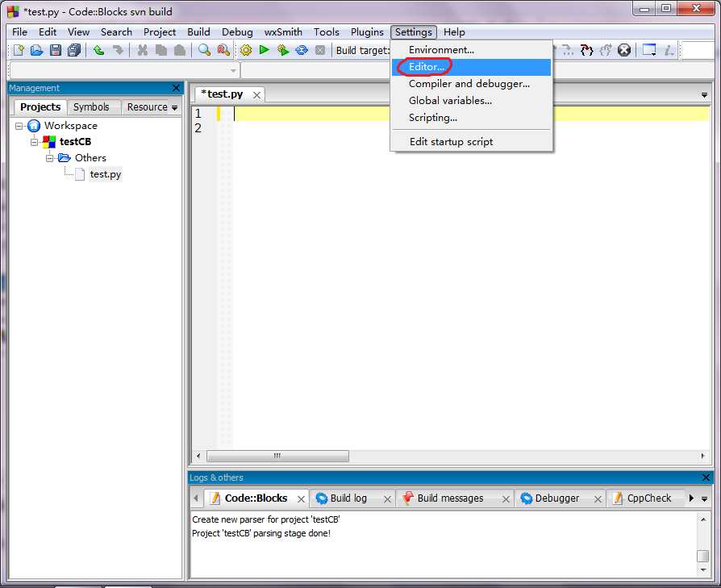Rebuild with the blue circular arrows icon
721x588 pixels.
click(302, 50)
